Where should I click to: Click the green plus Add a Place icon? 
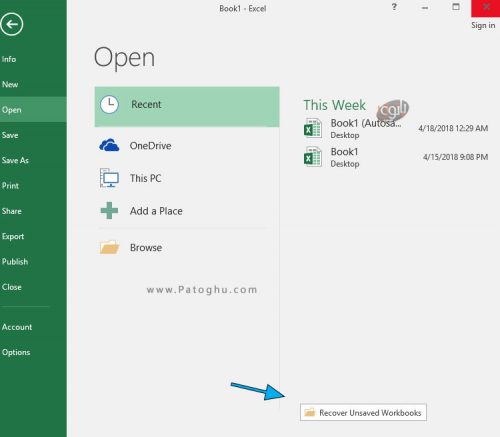click(109, 210)
